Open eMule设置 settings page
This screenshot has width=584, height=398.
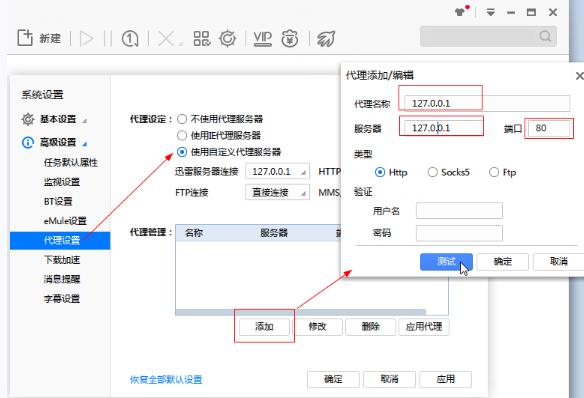pos(65,221)
